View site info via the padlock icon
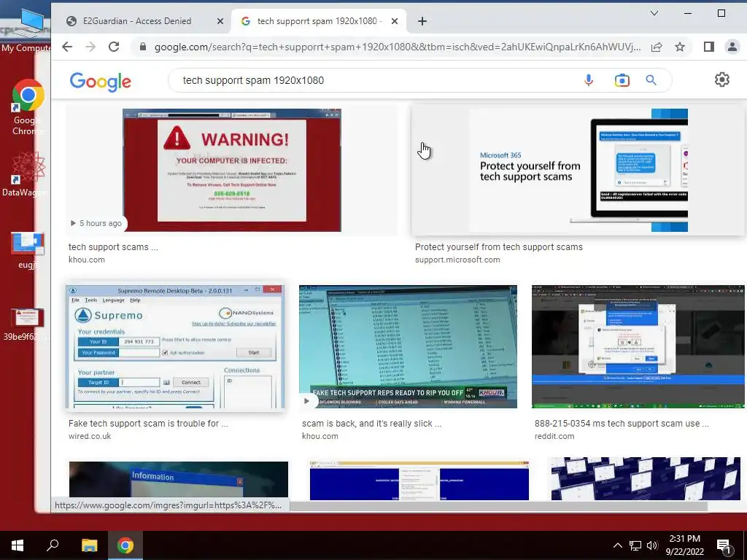Screen dimensions: 747x560 point(142,47)
